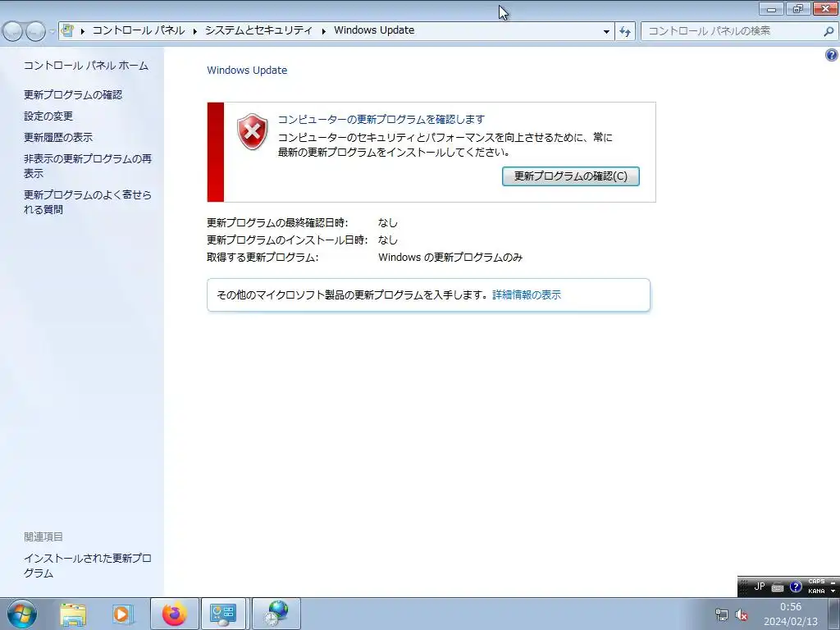The image size is (840, 630).
Task: Click the magnifier search icon
Action: point(829,32)
